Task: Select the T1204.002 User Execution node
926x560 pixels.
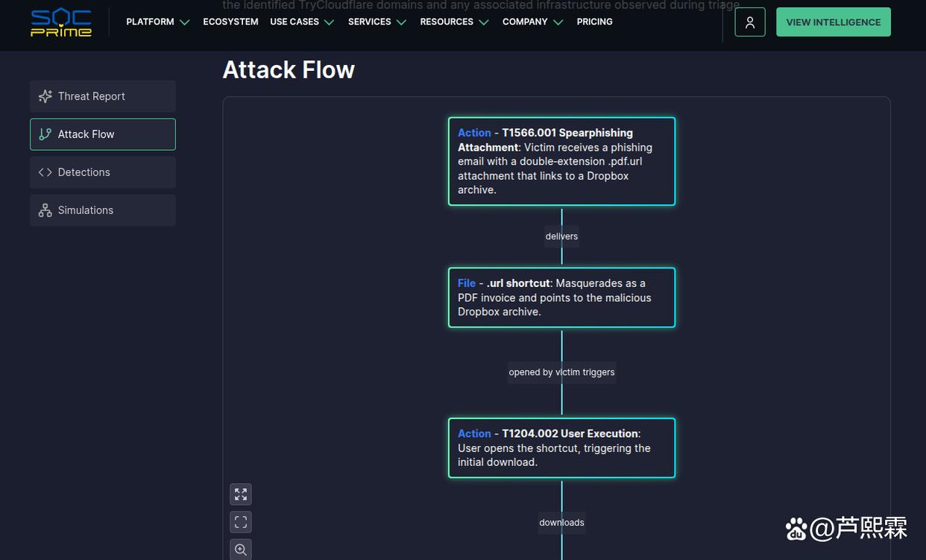Action: tap(561, 447)
